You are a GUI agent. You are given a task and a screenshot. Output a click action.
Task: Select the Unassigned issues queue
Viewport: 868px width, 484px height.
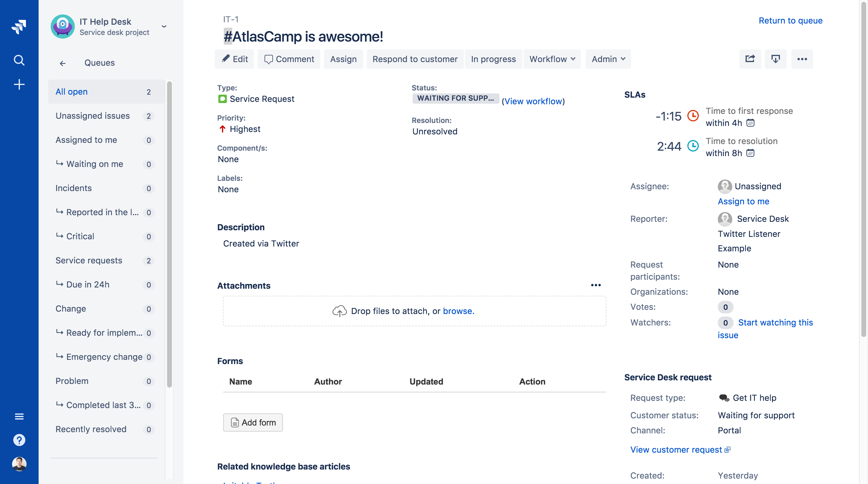pos(93,116)
